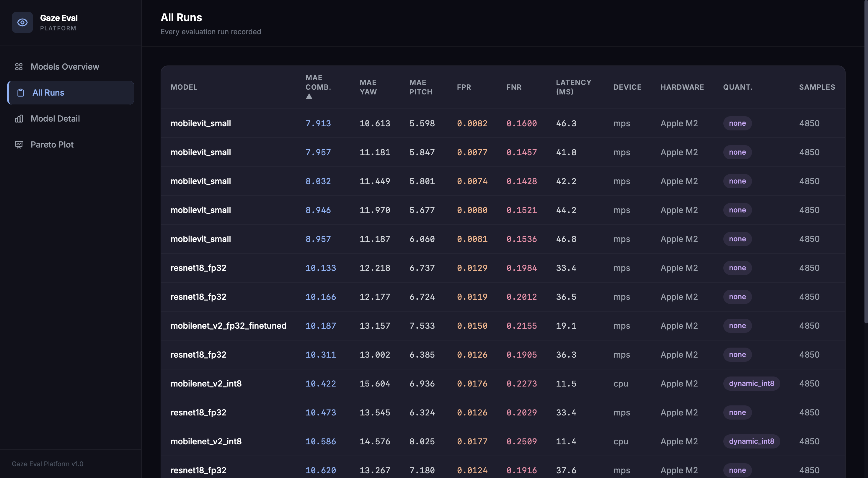Screen dimensions: 868x478
Task: Click the Models Overview grid icon
Action: [x=19, y=67]
